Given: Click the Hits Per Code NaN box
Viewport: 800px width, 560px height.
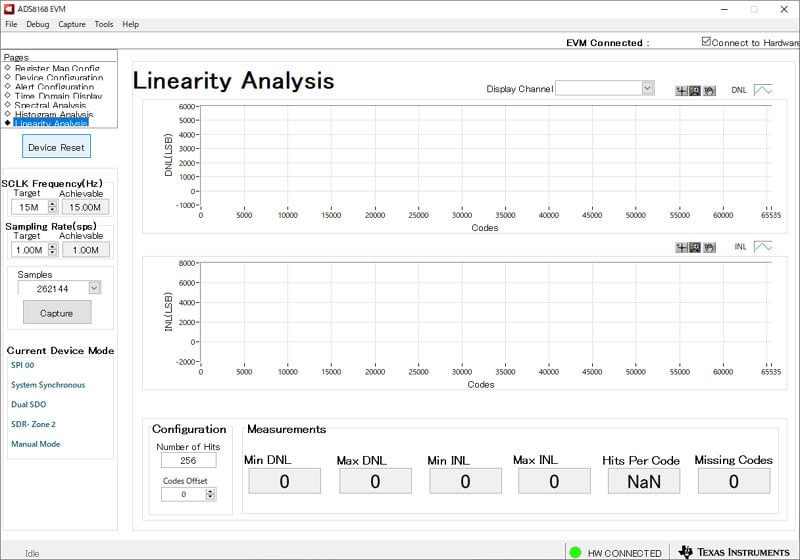Looking at the screenshot, I should [x=644, y=481].
